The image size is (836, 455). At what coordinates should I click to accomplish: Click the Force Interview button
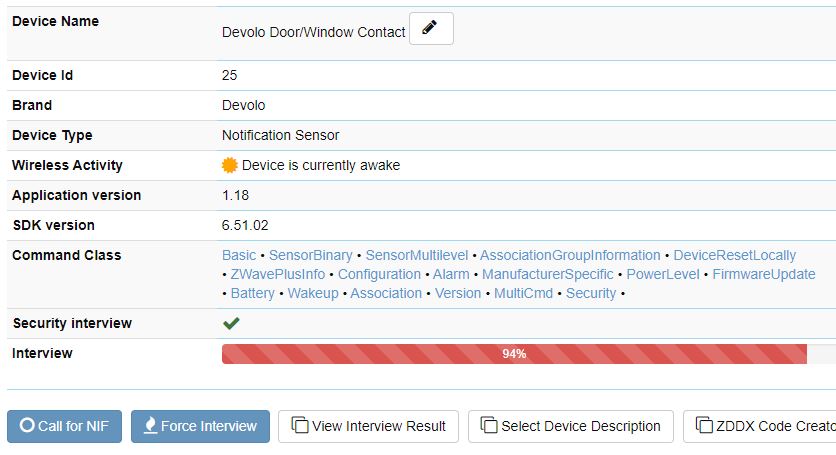(x=200, y=426)
